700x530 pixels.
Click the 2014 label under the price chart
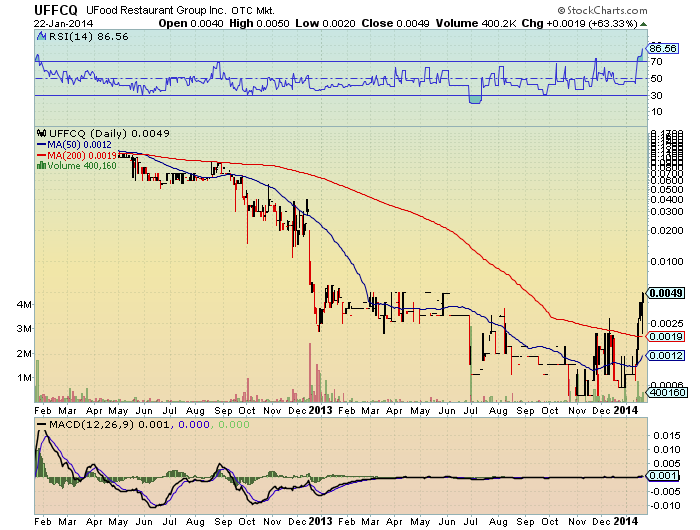626,410
